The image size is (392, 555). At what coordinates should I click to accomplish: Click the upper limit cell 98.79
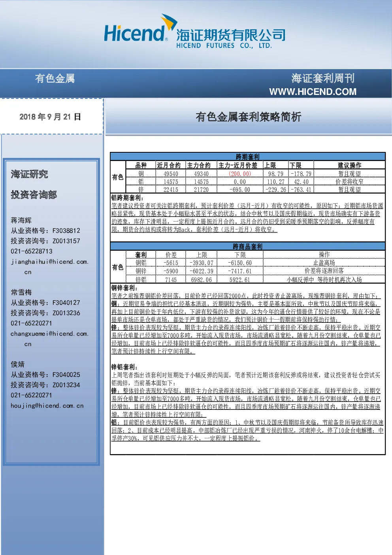click(275, 174)
